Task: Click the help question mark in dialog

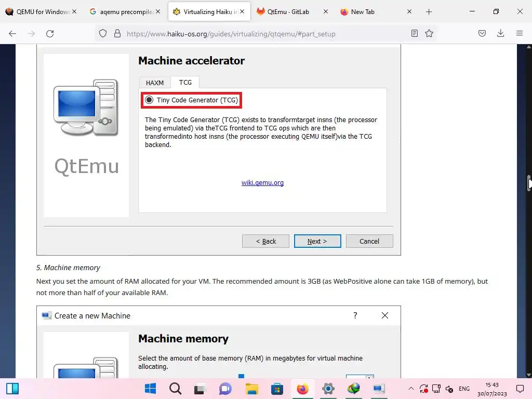Action: click(355, 315)
